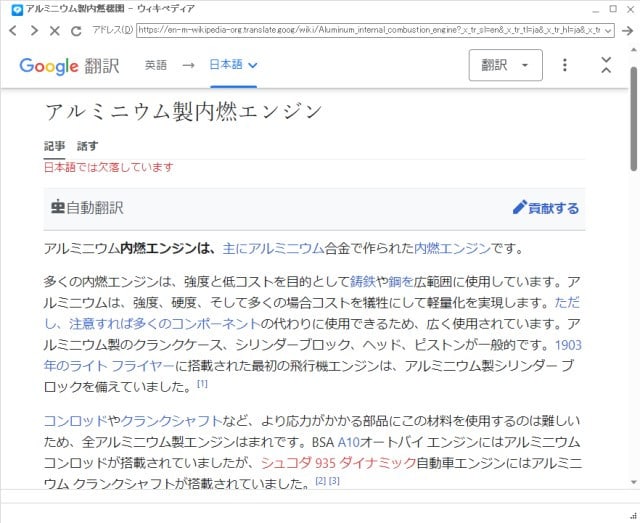Viewport: 640px width, 523px height.
Task: Open the コンロッド link
Action: coord(76,421)
